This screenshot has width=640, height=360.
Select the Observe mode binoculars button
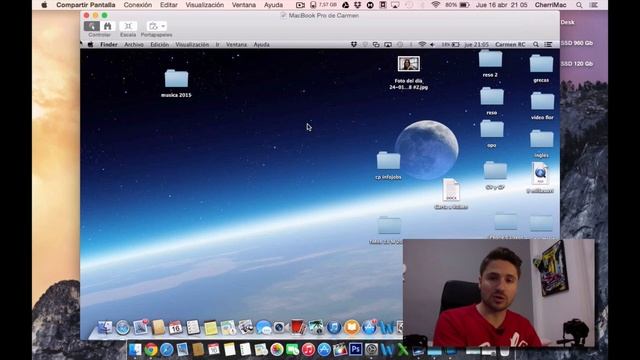tap(107, 26)
